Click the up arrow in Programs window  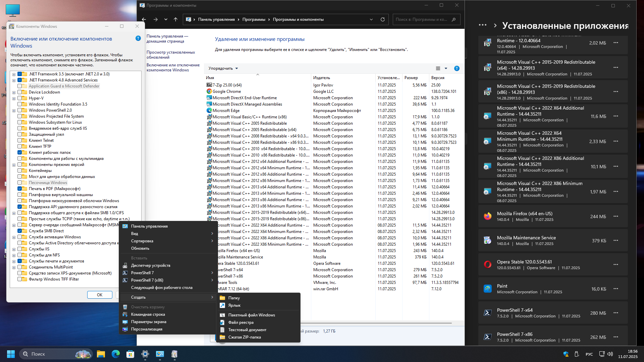175,19
